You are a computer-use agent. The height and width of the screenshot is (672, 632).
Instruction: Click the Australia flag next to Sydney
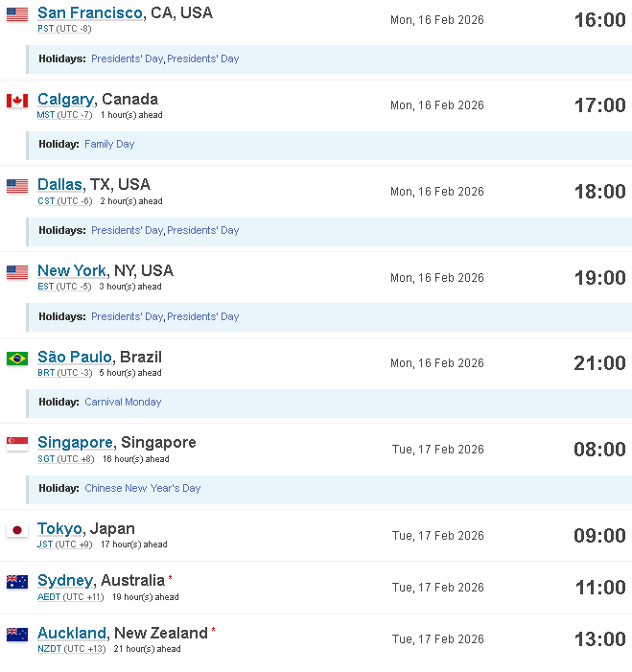tap(17, 582)
